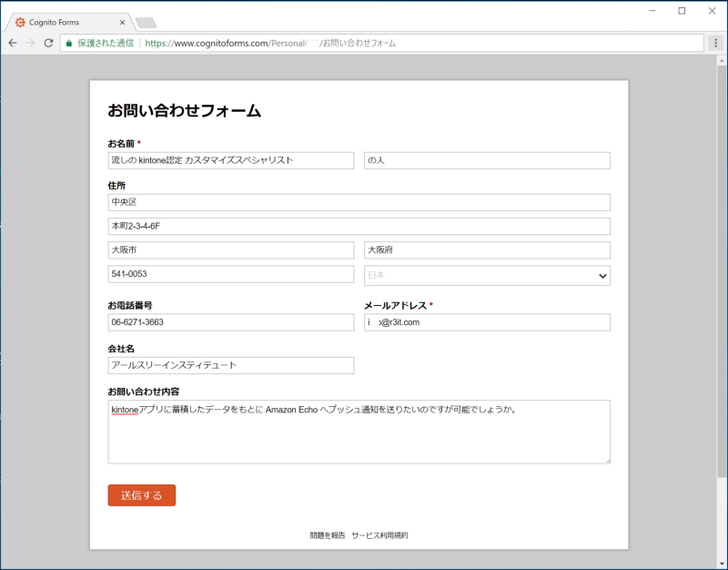
Task: Click the お問い合わせ内容 message textarea
Action: [x=359, y=432]
